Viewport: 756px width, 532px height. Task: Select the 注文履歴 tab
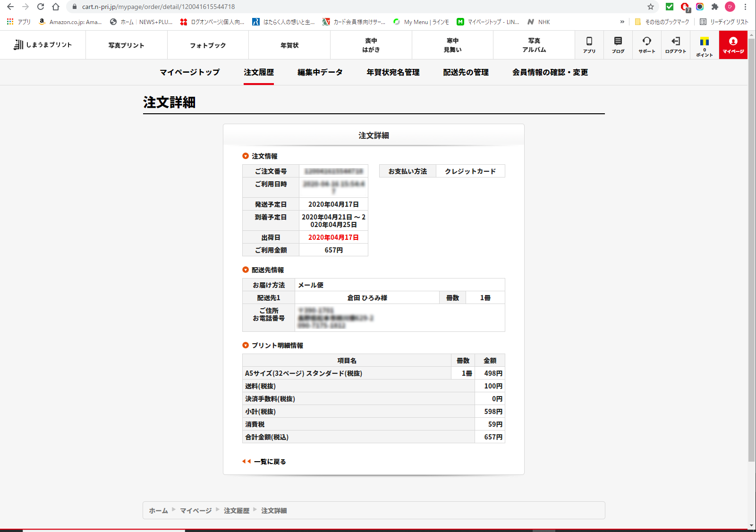pos(259,72)
